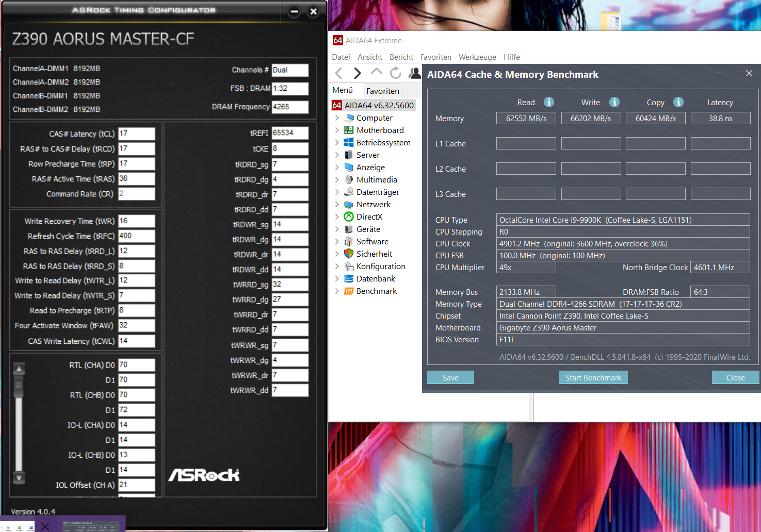Click the X button beside the bottom thumbnails
761x532 pixels.
coord(45,526)
